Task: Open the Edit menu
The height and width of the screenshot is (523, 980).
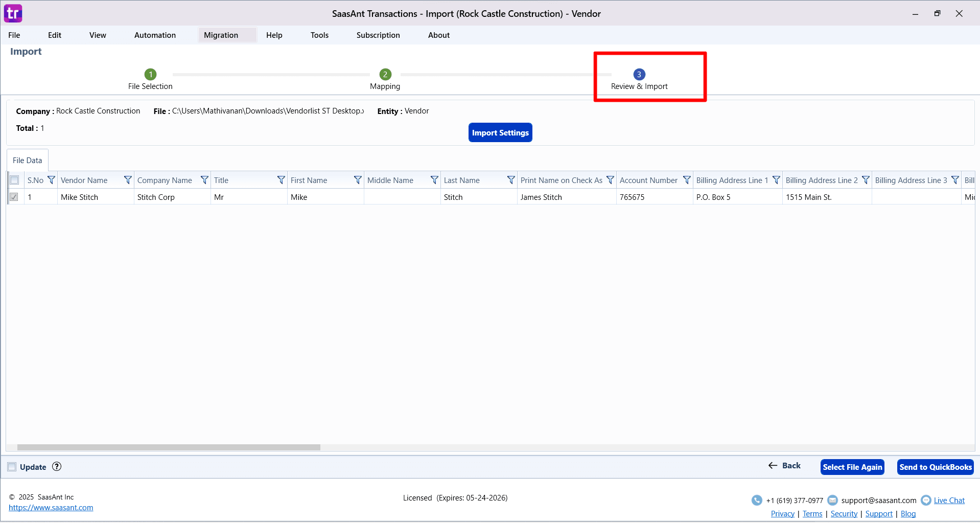Action: coord(55,35)
